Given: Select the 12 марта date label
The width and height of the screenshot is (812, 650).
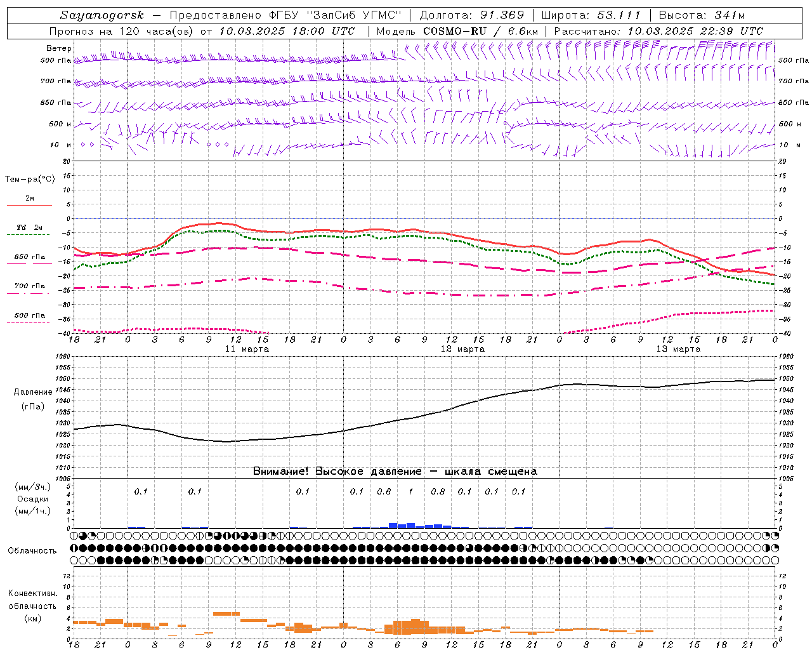Looking at the screenshot, I should (462, 349).
